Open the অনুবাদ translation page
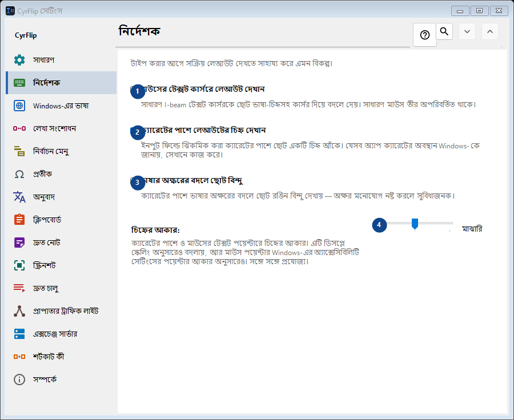The image size is (514, 420). 61,197
